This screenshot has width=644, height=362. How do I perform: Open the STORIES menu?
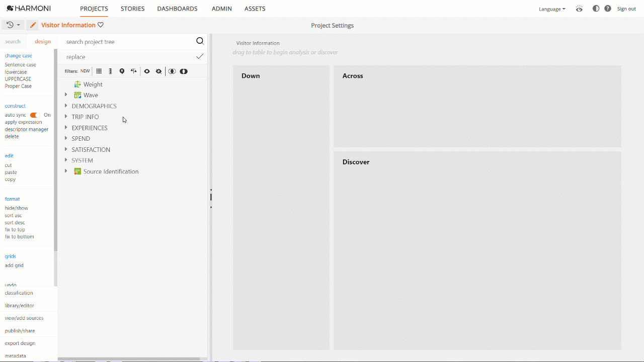[x=133, y=9]
